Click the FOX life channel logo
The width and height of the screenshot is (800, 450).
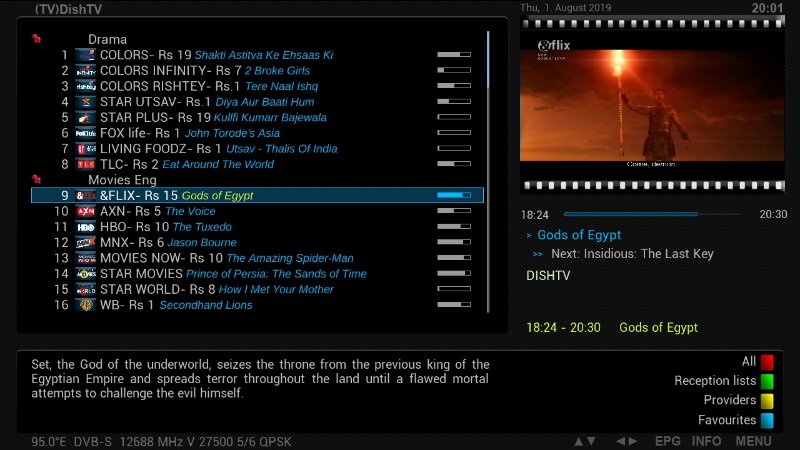click(x=85, y=133)
